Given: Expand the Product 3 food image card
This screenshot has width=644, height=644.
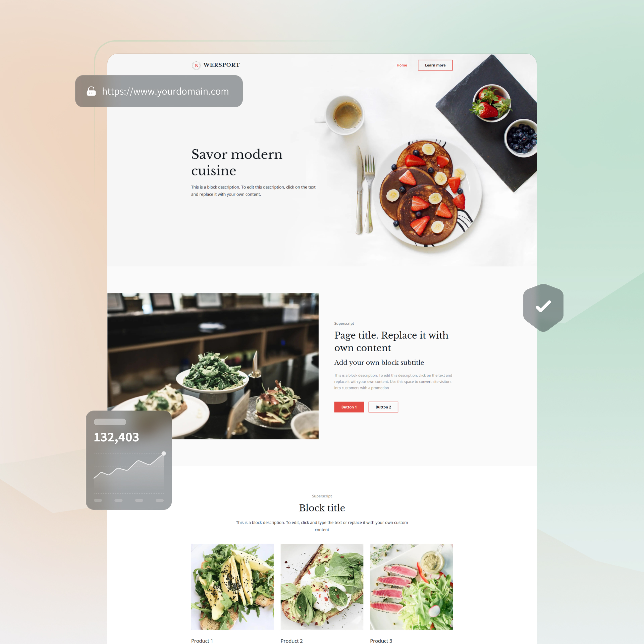Looking at the screenshot, I should [x=411, y=584].
